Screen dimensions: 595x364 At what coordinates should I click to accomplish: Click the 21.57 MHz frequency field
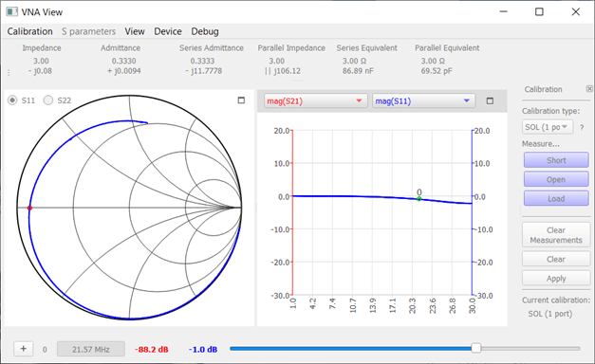(x=91, y=349)
